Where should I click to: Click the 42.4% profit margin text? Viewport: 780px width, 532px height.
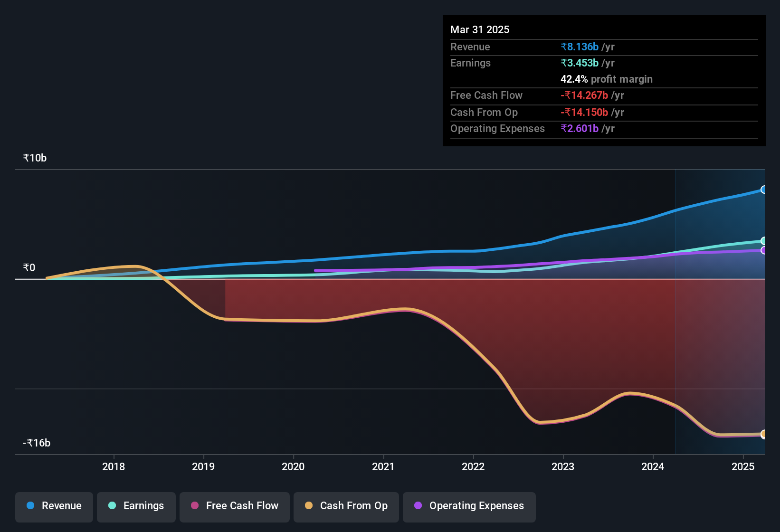click(606, 79)
